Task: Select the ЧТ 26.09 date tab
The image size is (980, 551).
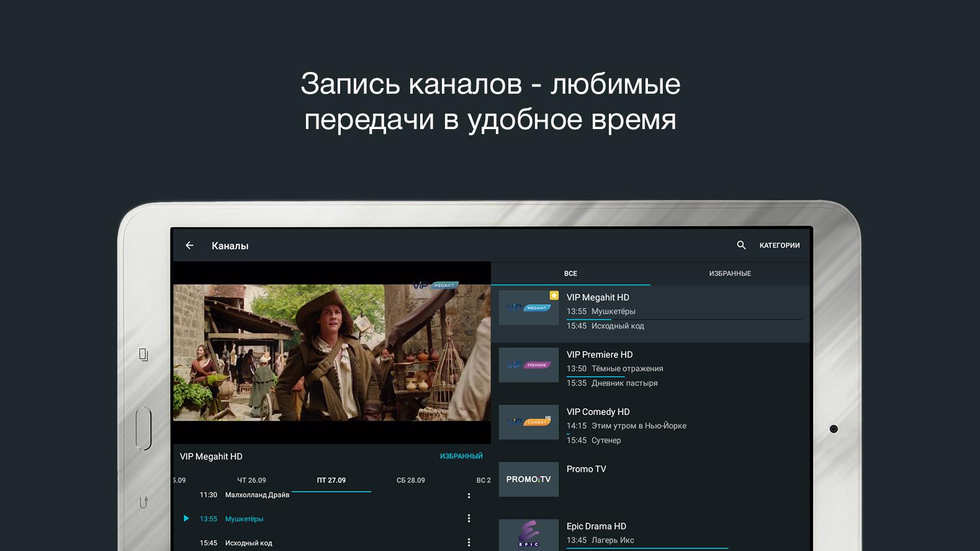Action: [x=251, y=480]
